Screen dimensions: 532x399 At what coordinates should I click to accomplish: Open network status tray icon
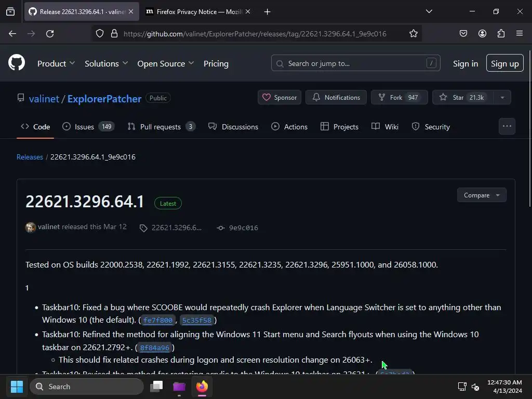462,387
